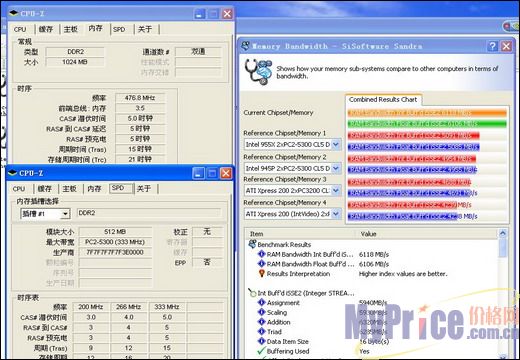Select 内存 tab in lower CPU-Z window
Viewport: 520px width, 360px height.
94,189
